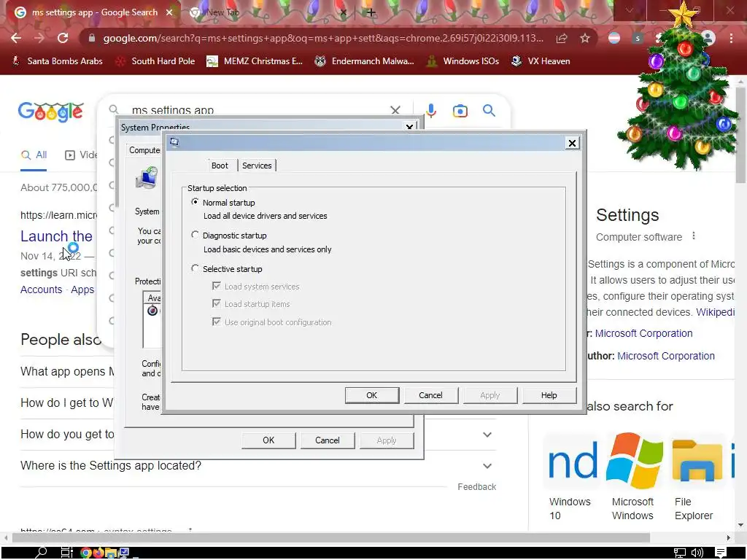Expand Where is the Settings app located
Image resolution: width=747 pixels, height=560 pixels.
pos(487,466)
